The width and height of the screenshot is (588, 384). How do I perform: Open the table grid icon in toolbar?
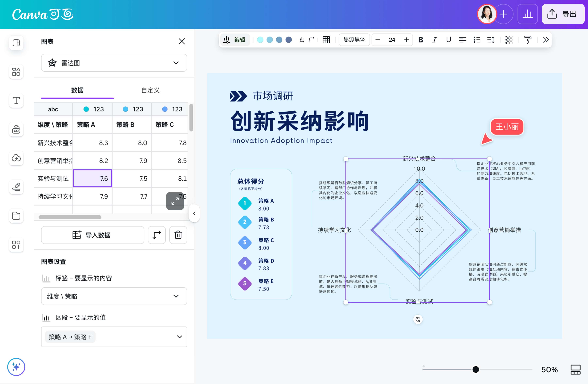point(326,40)
